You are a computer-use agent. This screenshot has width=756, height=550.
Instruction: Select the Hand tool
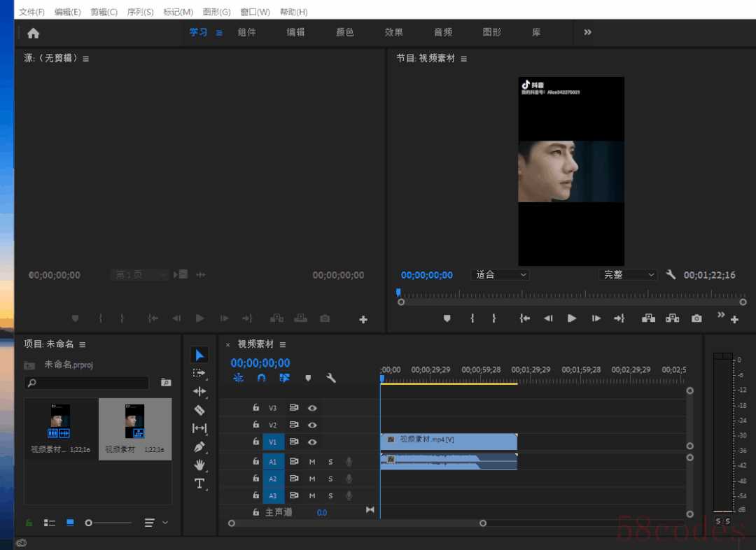[199, 465]
